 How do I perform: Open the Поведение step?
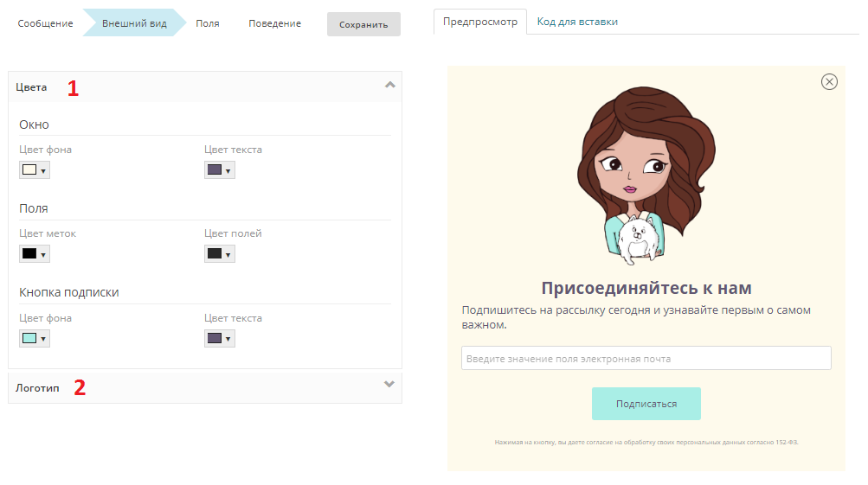pos(274,24)
